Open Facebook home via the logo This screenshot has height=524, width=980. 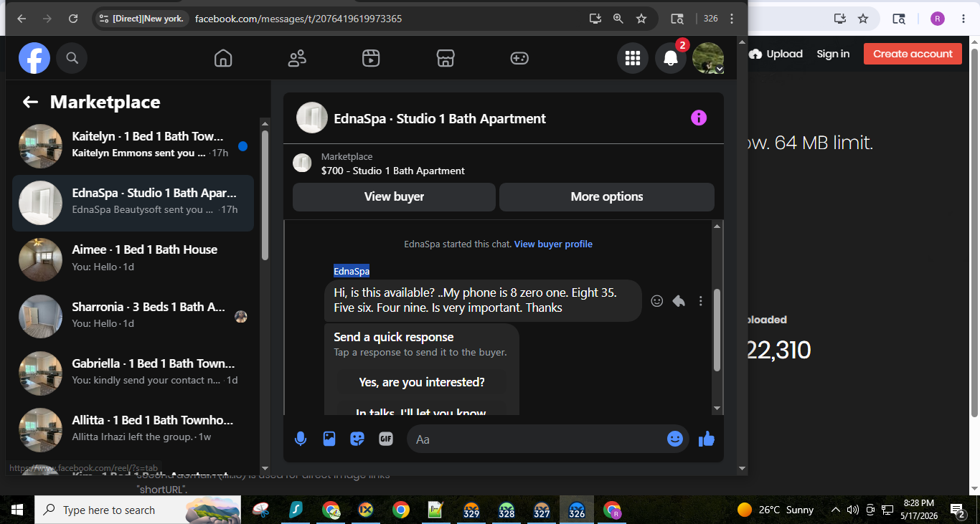34,58
